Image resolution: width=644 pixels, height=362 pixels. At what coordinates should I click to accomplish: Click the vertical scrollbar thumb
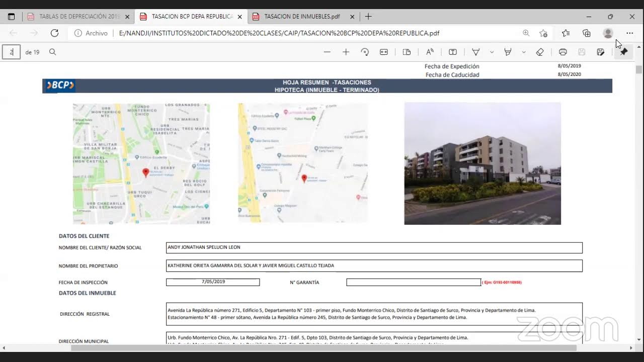coord(639,69)
